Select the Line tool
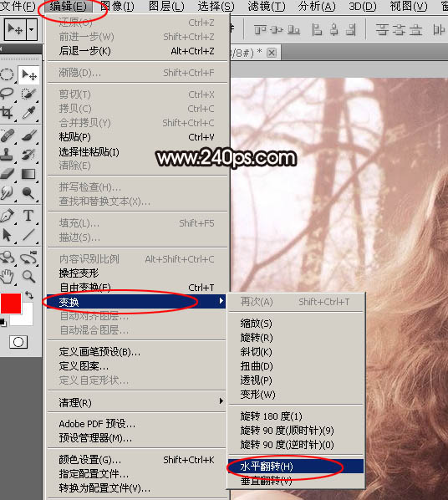This screenshot has width=448, height=500. coord(29,235)
